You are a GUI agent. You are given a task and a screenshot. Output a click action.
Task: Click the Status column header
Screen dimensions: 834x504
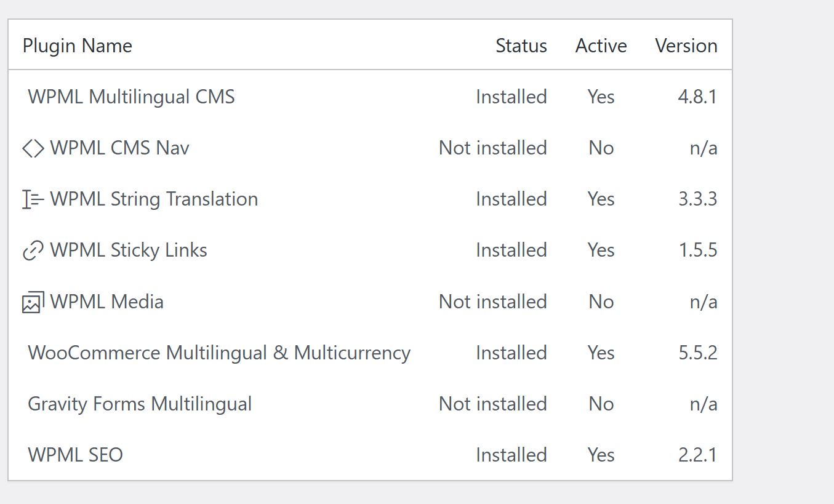pos(521,46)
